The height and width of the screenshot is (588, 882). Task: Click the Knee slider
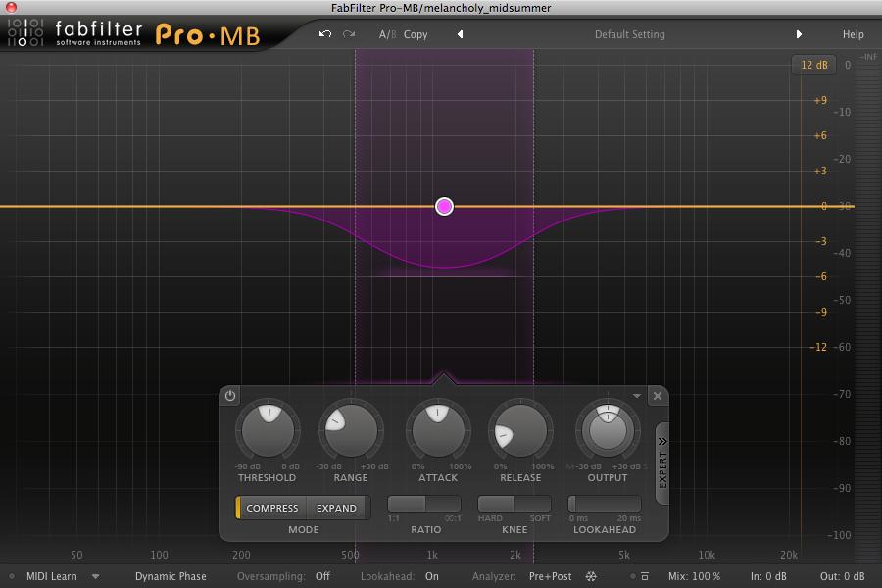(514, 504)
